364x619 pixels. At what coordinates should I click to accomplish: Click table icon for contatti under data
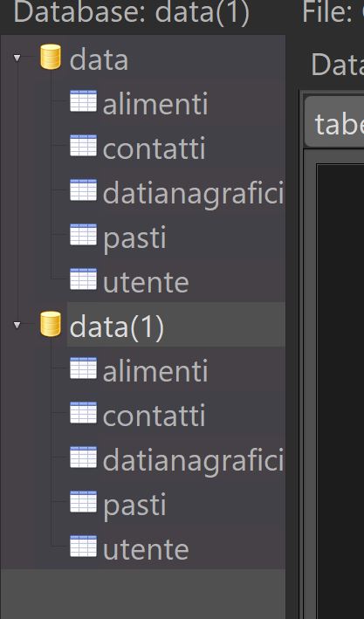[83, 146]
